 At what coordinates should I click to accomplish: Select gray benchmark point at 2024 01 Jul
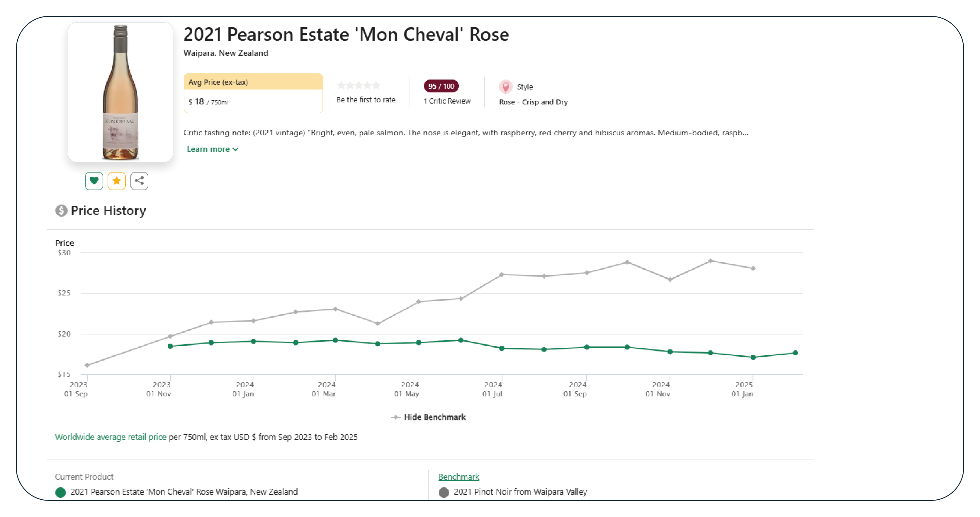click(501, 274)
